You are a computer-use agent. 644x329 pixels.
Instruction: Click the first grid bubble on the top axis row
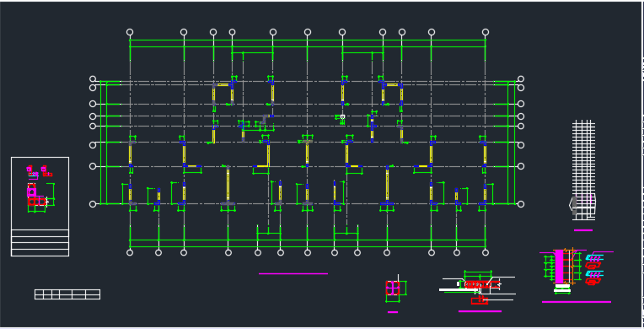click(130, 32)
